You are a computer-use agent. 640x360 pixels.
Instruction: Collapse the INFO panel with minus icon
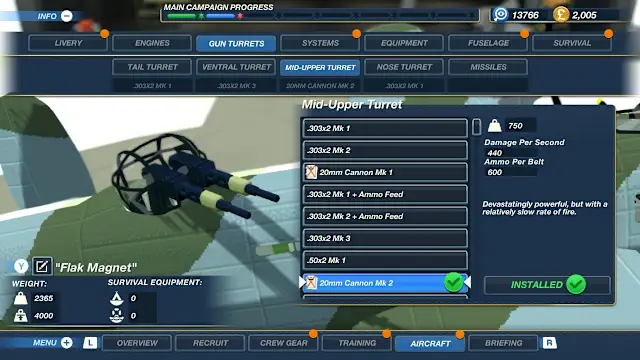(67, 16)
